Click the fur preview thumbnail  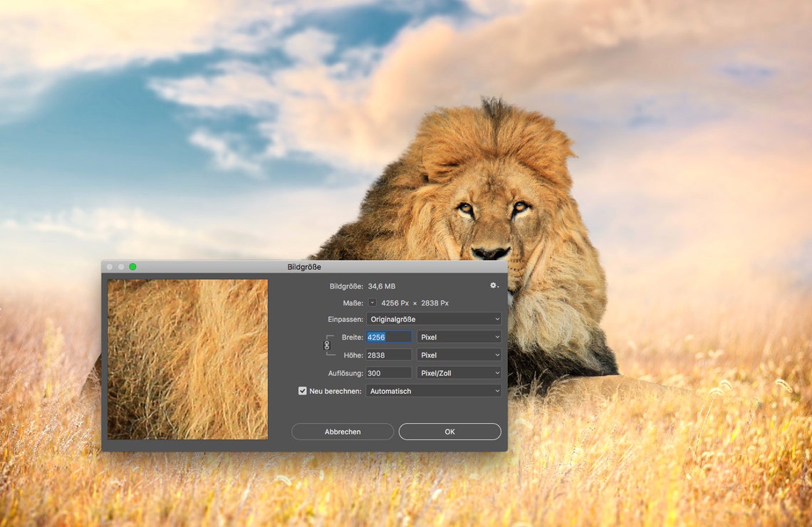pyautogui.click(x=187, y=359)
